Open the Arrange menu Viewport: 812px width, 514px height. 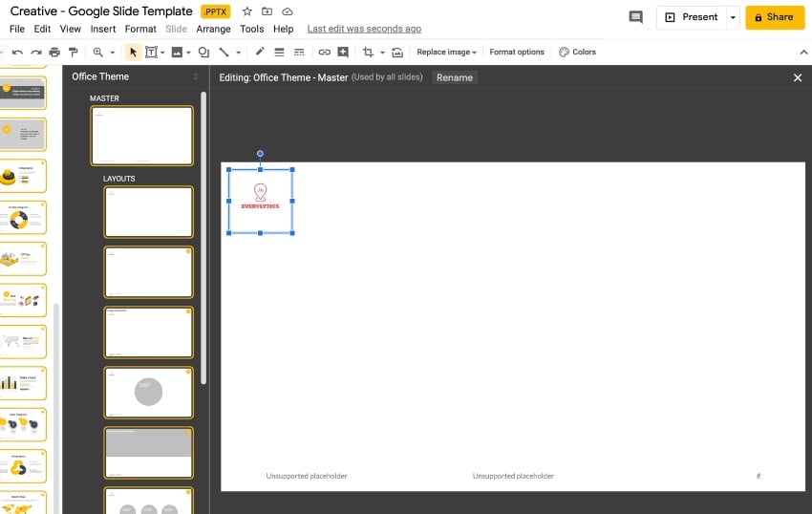(x=213, y=29)
